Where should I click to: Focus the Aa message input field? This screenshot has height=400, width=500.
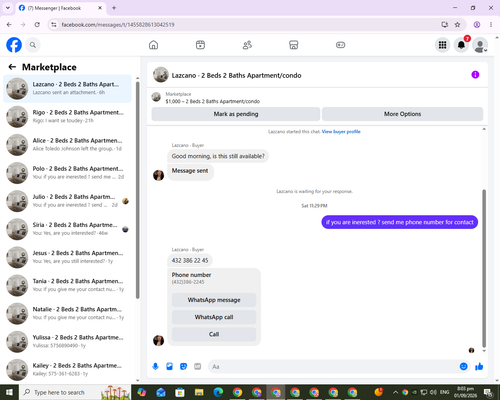pyautogui.click(x=333, y=367)
